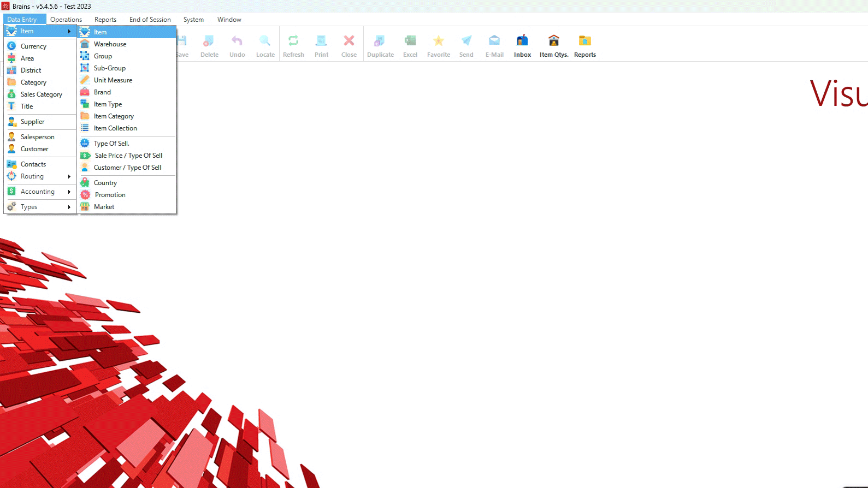Click the Country map icon
This screenshot has height=488, width=868.
coord(85,183)
